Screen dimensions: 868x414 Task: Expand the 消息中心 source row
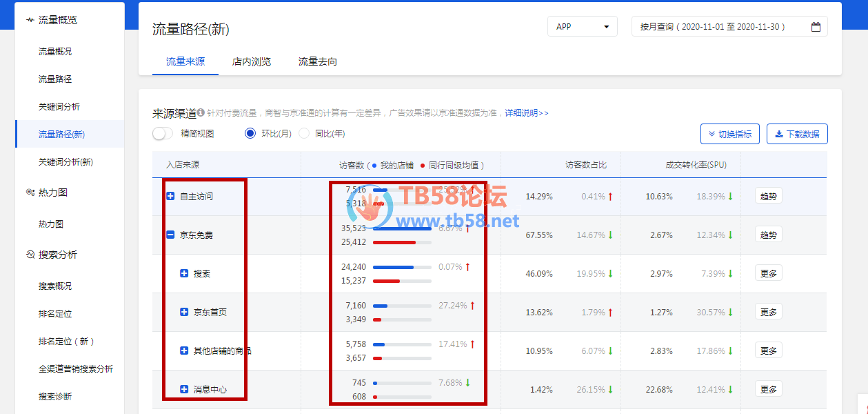click(x=184, y=390)
